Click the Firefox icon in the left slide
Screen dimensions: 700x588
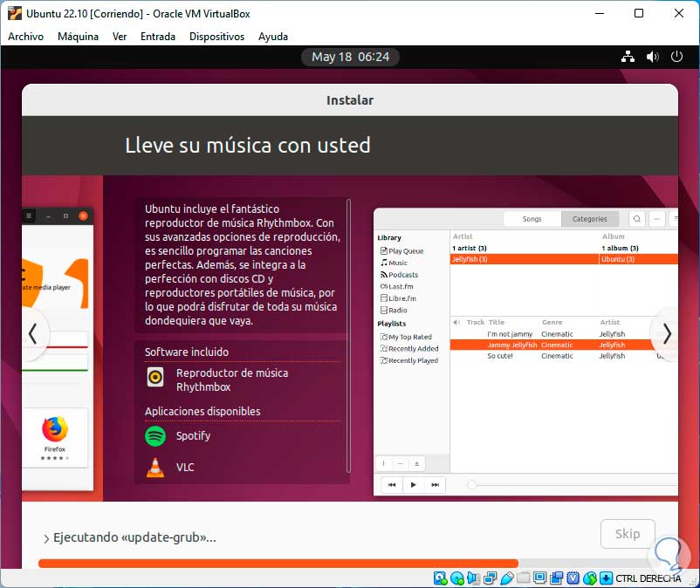point(55,428)
